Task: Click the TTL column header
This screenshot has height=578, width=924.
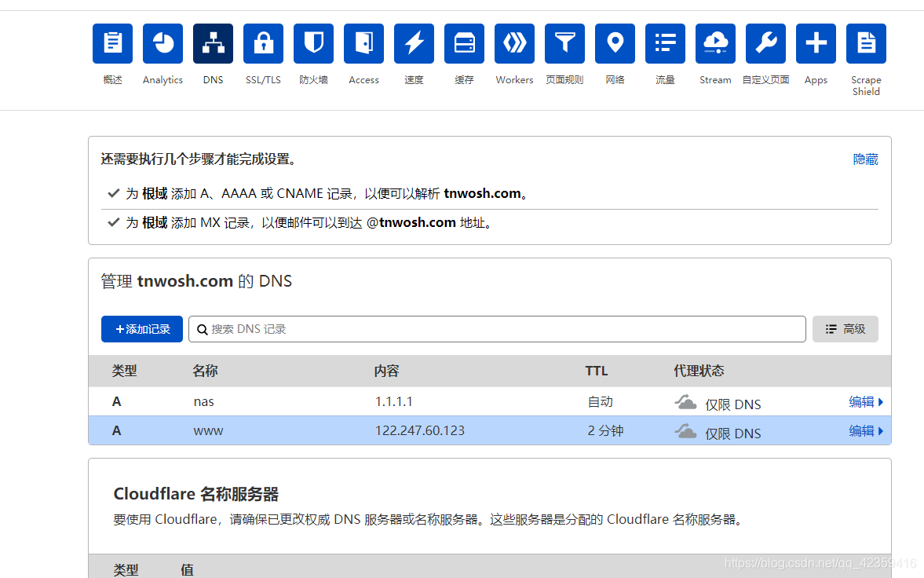Action: tap(597, 371)
